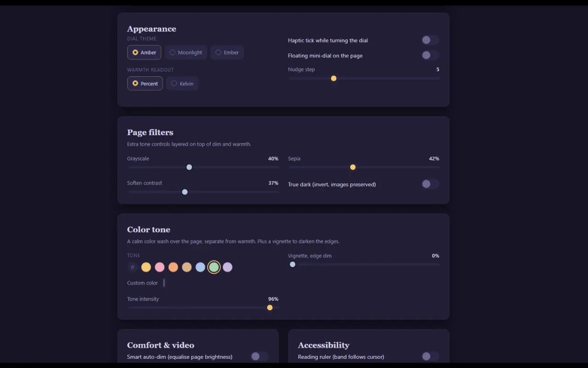Select the Moonlight dial theme
Screen dimensions: 588x368
(186, 52)
